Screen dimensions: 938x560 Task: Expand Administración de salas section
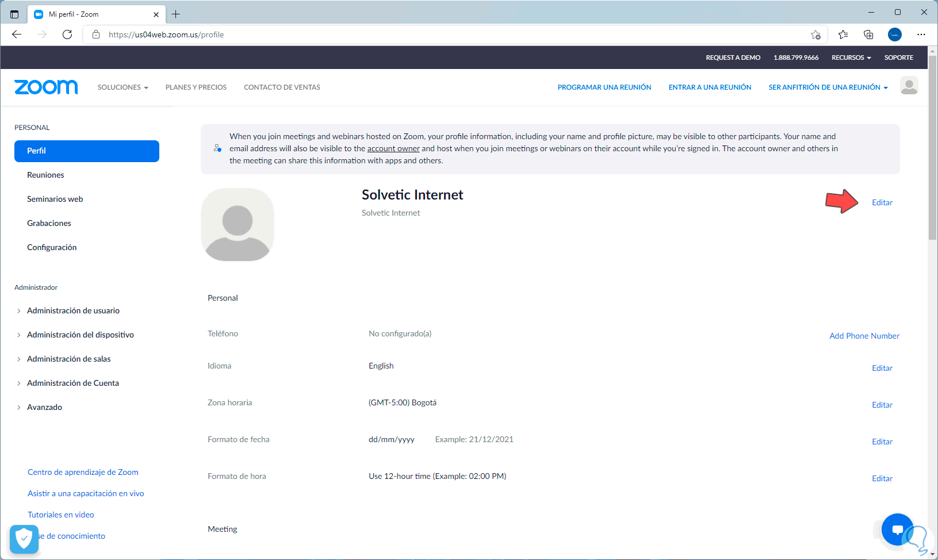[68, 359]
